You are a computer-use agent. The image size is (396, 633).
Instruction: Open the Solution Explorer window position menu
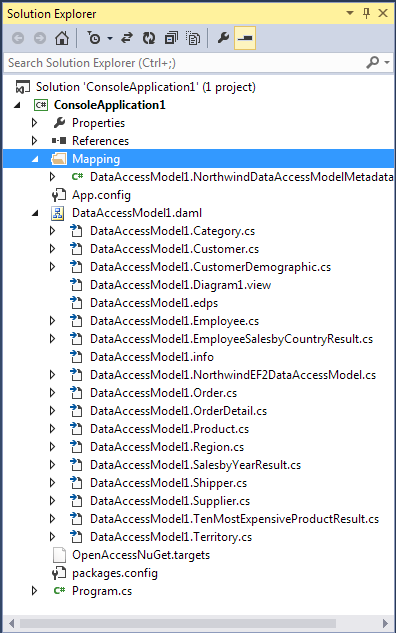pos(350,13)
